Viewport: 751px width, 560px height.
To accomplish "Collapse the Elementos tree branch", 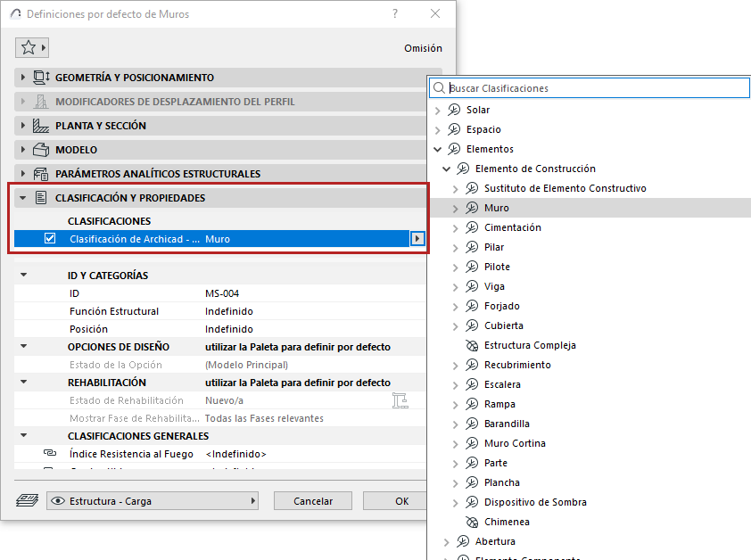I will coord(437,150).
